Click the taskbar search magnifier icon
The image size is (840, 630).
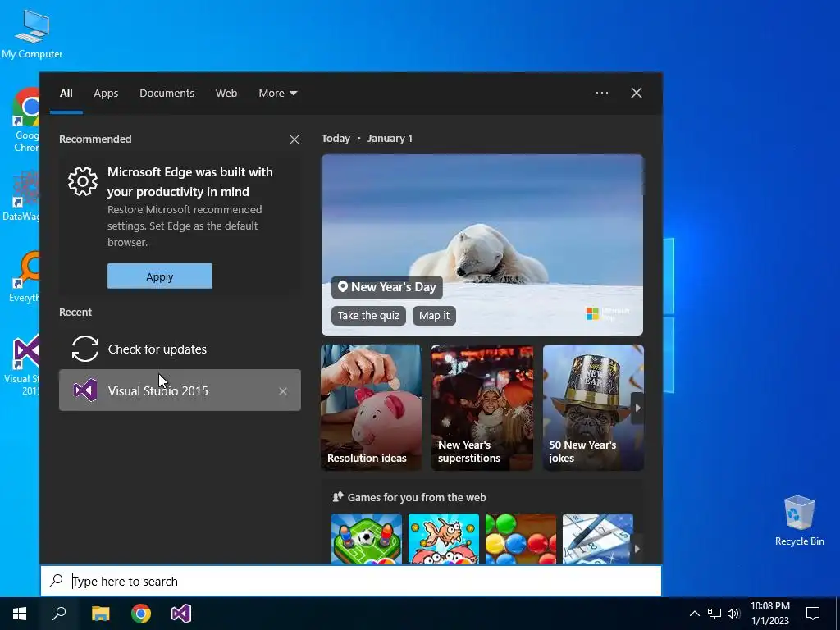pyautogui.click(x=59, y=614)
